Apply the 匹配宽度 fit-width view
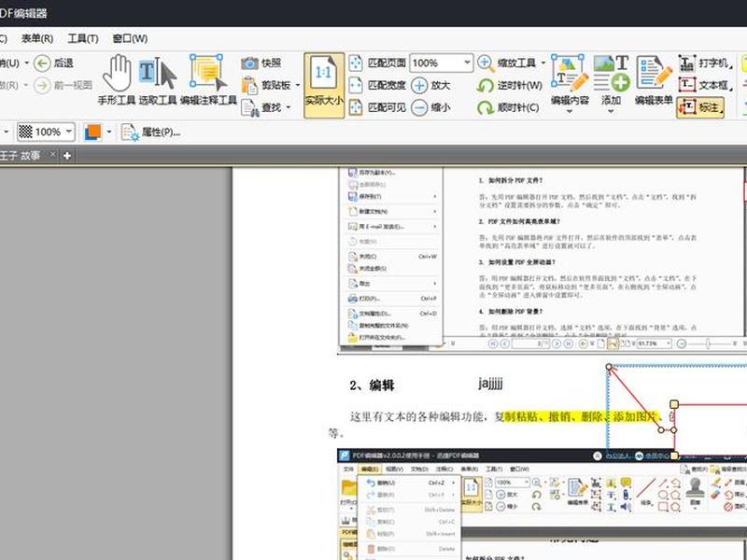The image size is (747, 560). pyautogui.click(x=377, y=85)
